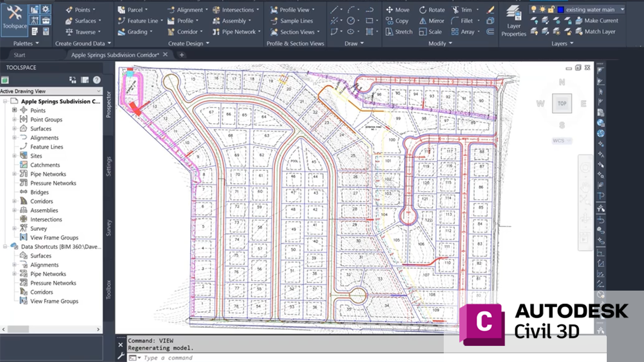Select the Line draw tool

coord(334,10)
